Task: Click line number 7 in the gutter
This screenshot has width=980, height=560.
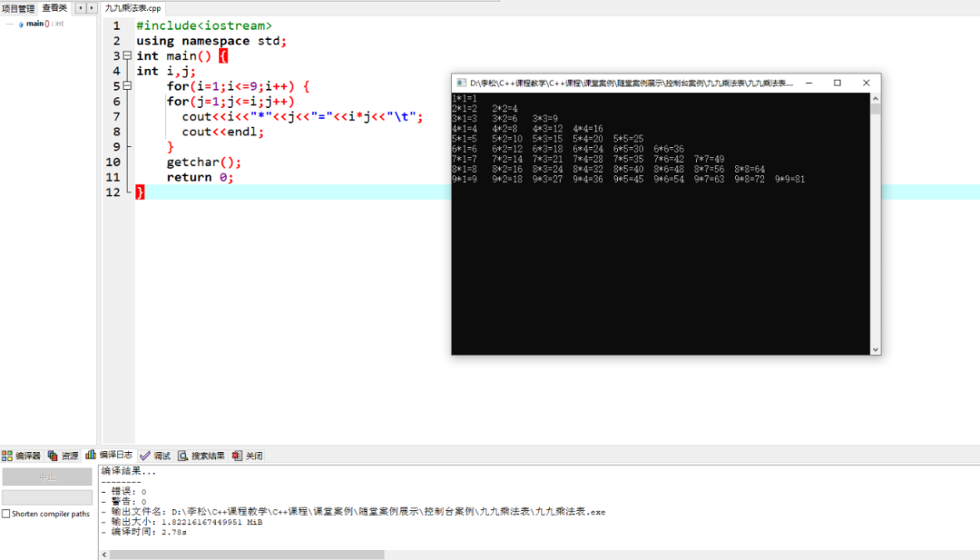Action: [x=116, y=116]
